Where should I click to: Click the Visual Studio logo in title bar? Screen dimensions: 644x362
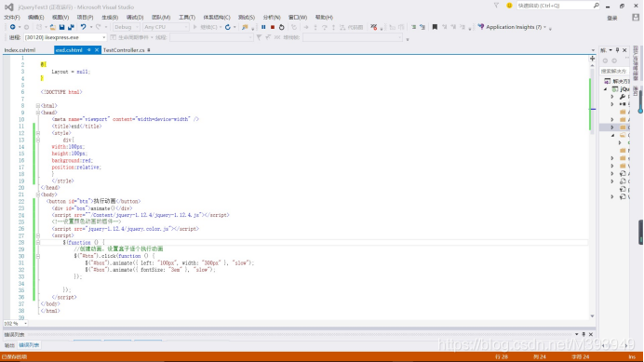pyautogui.click(x=9, y=7)
